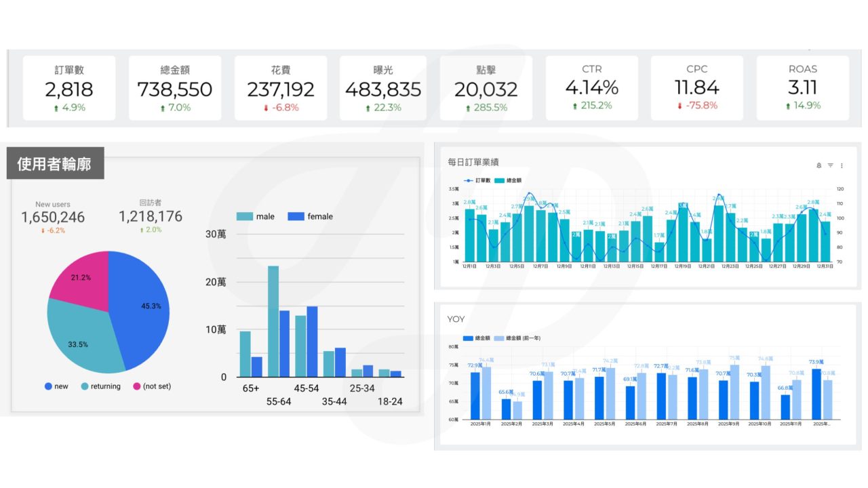The height and width of the screenshot is (488, 868).
Task: Click the New users metric 1,650,246
Action: click(53, 217)
